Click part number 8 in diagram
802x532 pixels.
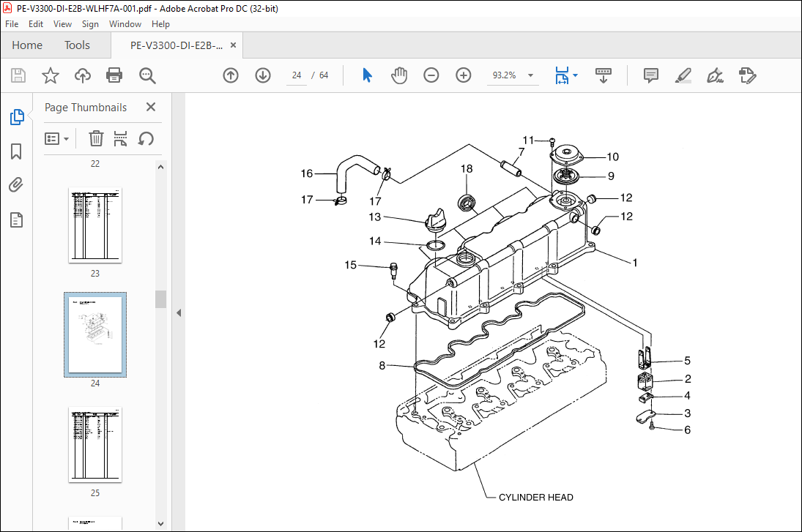(x=382, y=365)
